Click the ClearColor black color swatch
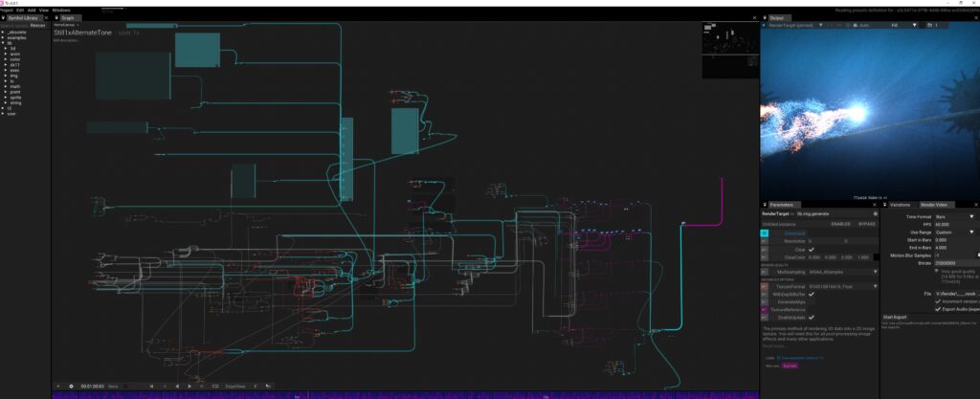Viewport: 980px width, 399px height. click(x=877, y=257)
